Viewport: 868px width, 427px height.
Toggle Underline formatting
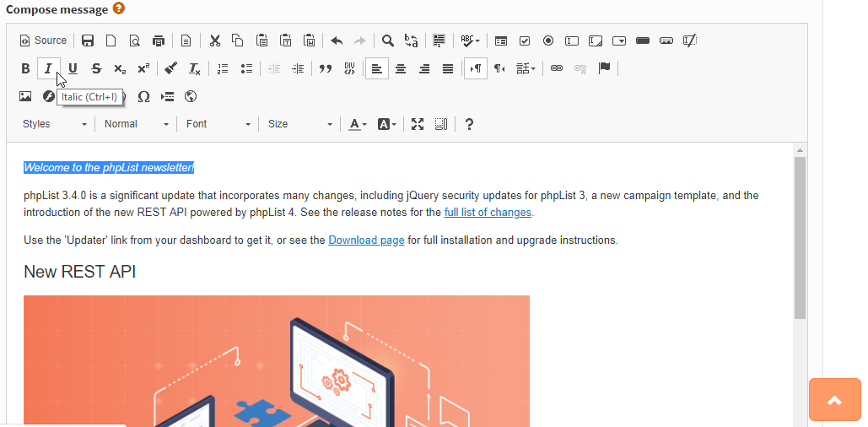point(73,68)
